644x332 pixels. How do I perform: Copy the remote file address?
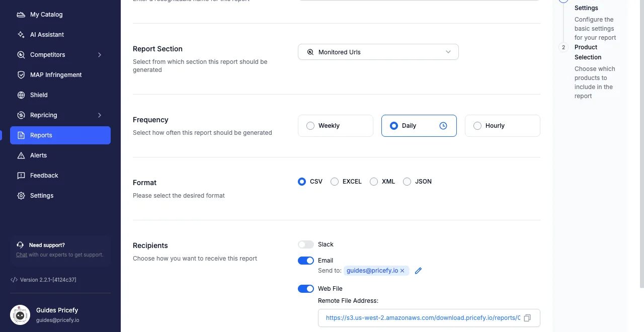click(x=527, y=318)
